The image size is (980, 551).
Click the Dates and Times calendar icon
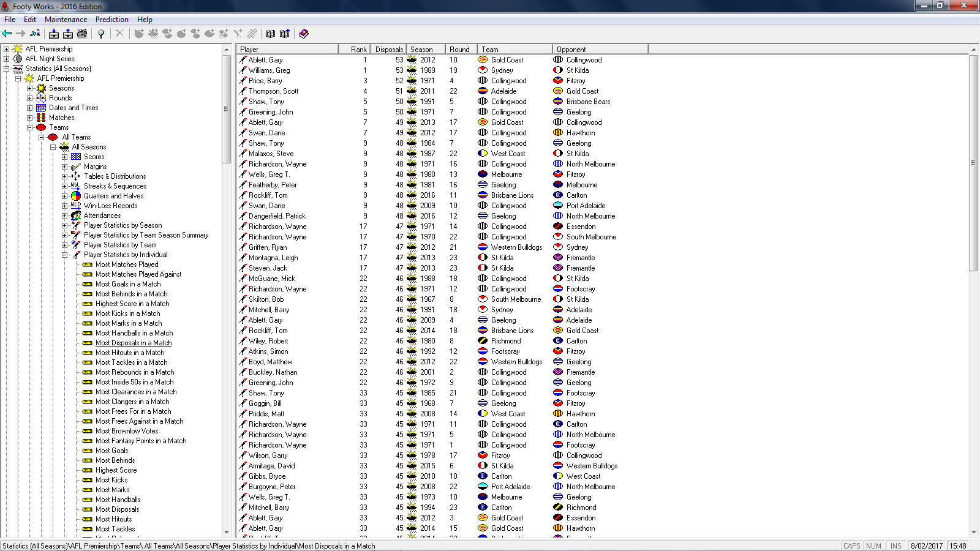click(41, 108)
